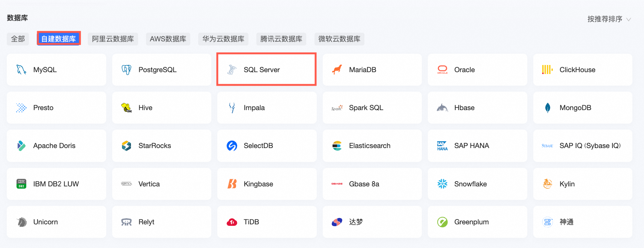
Task: Switch to the 腾讯云数据库 tab
Action: tap(281, 39)
